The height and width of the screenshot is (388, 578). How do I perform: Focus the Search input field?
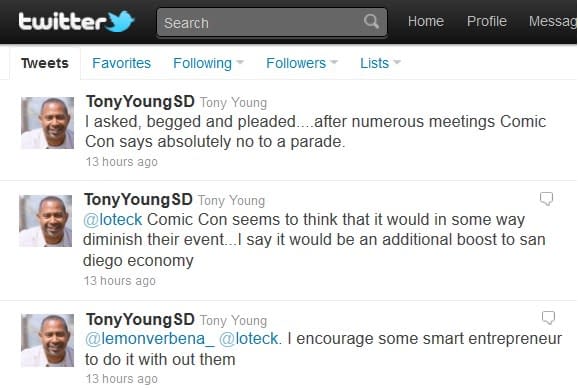pos(272,23)
